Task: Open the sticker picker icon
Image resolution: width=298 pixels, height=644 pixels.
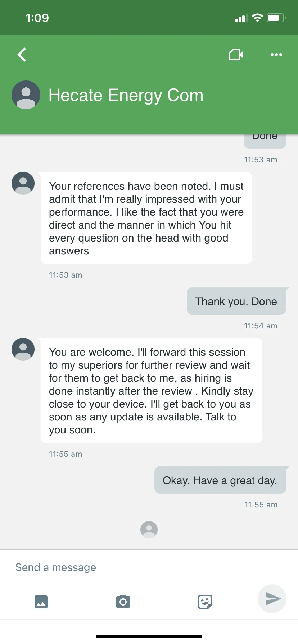Action: coord(205,602)
